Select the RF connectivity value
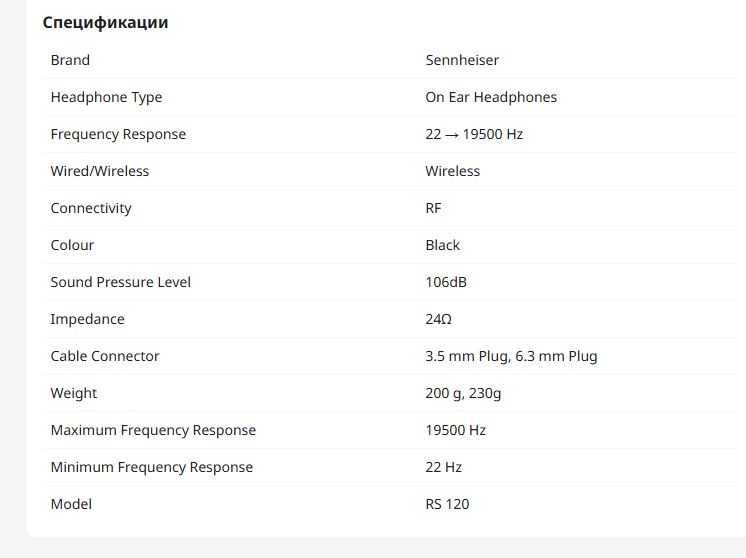Viewport: 746px width, 558px height. 433,208
